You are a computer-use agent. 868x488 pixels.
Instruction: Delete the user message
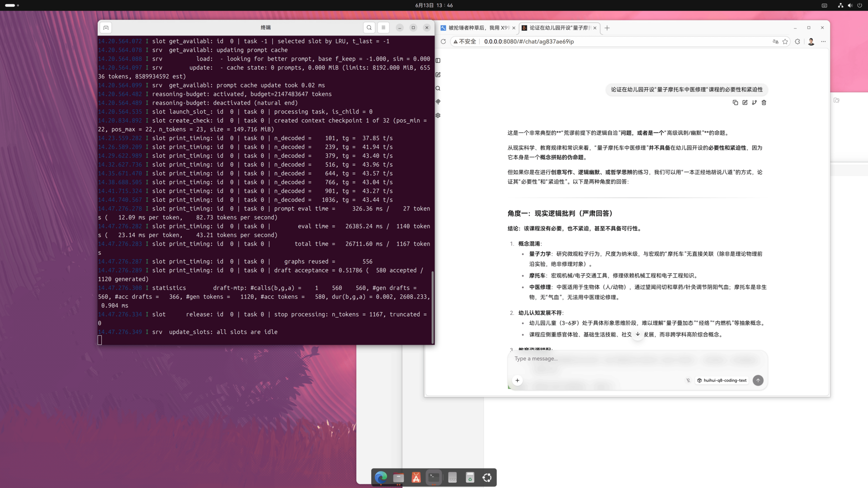pyautogui.click(x=764, y=103)
